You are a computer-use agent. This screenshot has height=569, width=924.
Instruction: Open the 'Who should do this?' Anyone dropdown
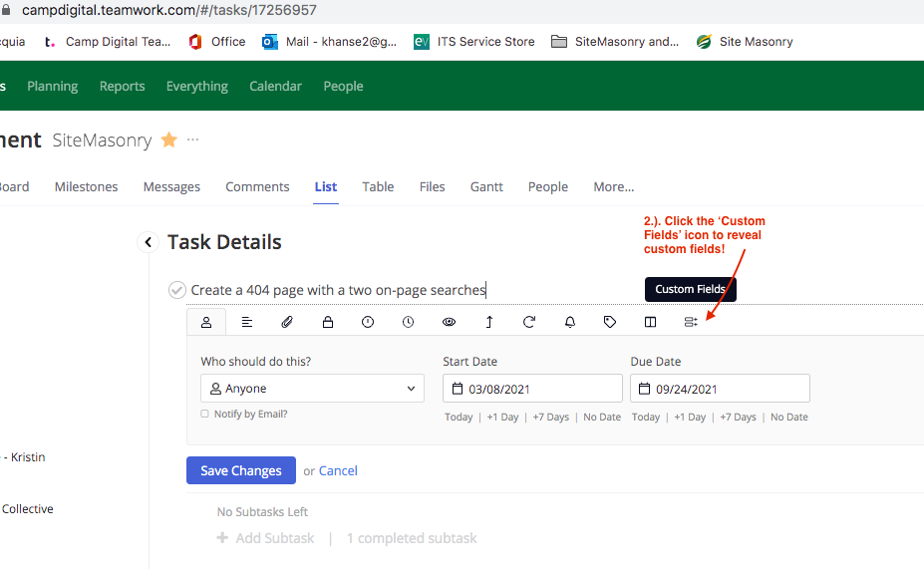[312, 389]
